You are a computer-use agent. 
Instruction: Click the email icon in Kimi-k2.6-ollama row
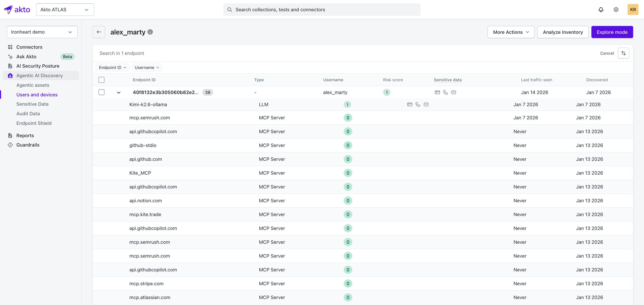pos(426,105)
